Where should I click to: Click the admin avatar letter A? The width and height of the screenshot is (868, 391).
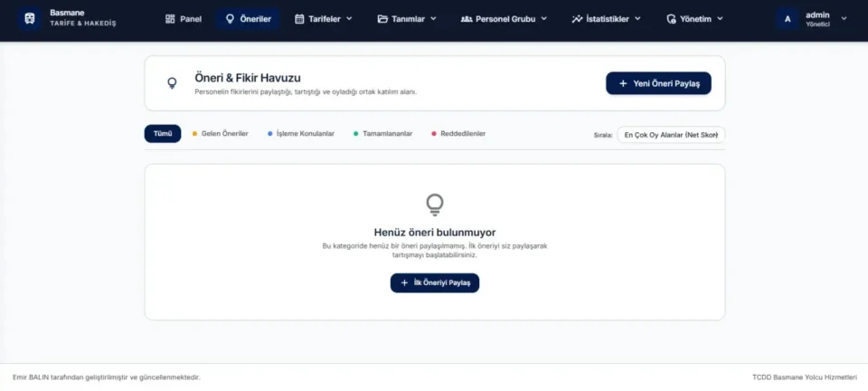pos(788,19)
